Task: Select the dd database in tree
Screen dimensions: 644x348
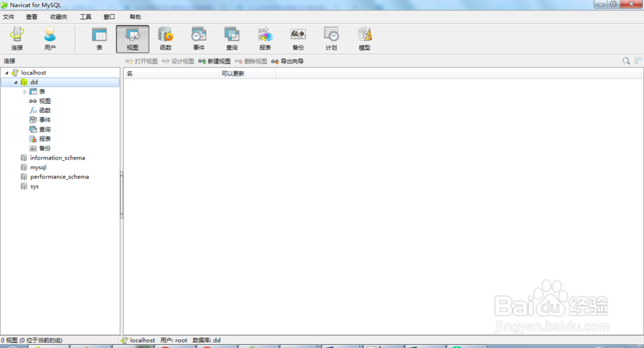Action: (33, 82)
